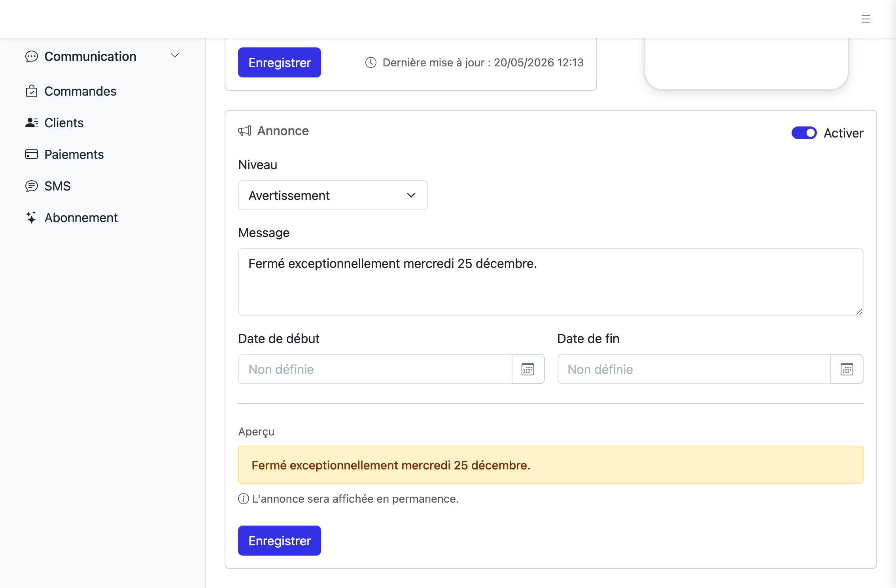The width and height of the screenshot is (896, 588).
Task: Expand the Communication section chevron
Action: pyautogui.click(x=174, y=56)
